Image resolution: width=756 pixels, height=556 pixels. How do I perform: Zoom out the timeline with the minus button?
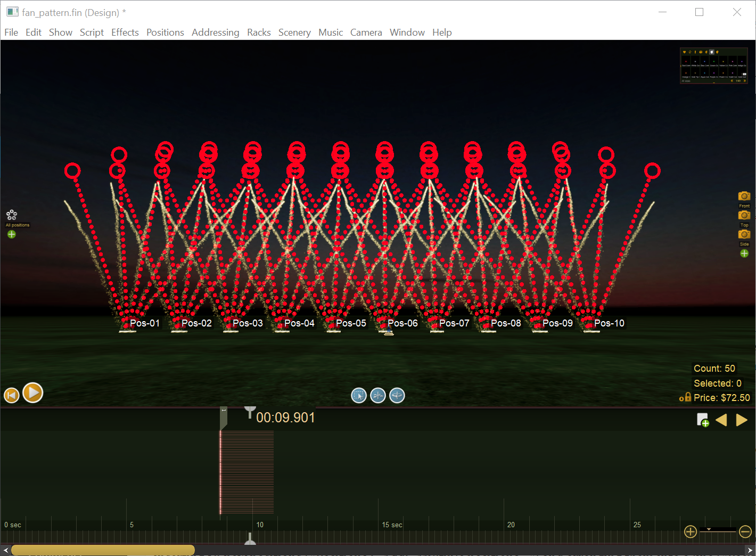click(x=745, y=532)
